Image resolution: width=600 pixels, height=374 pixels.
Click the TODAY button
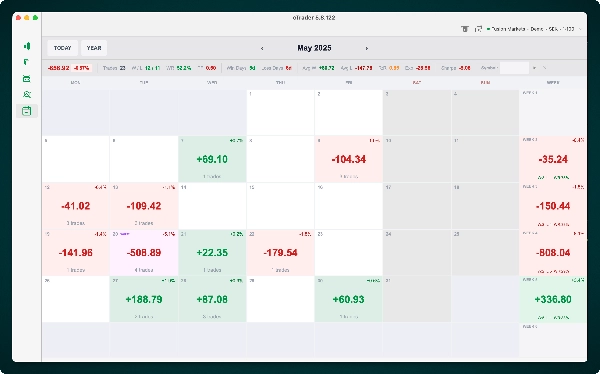62,48
